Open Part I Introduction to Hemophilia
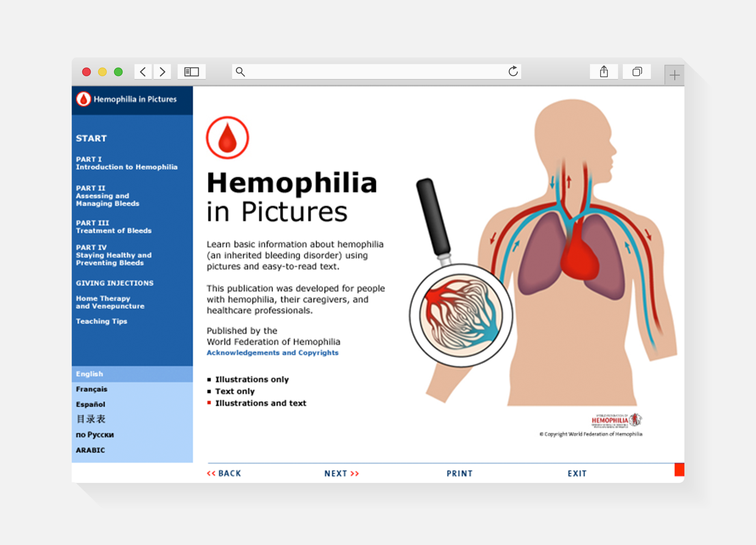The image size is (756, 545). (x=127, y=163)
